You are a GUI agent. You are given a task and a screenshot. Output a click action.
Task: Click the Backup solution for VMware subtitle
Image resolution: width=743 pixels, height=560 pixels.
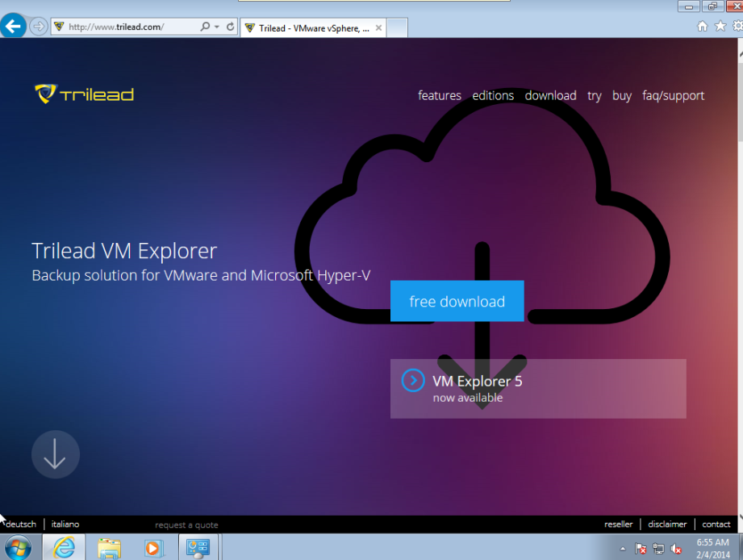click(201, 275)
